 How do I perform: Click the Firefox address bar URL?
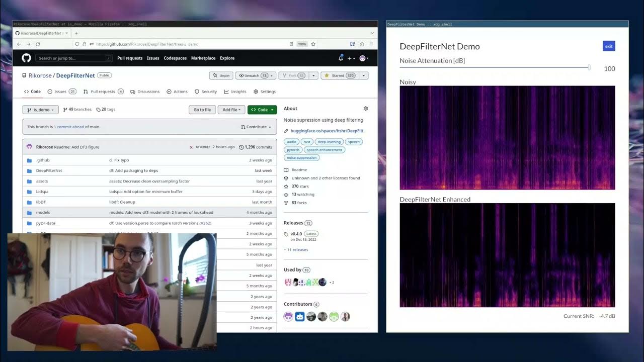click(147, 44)
